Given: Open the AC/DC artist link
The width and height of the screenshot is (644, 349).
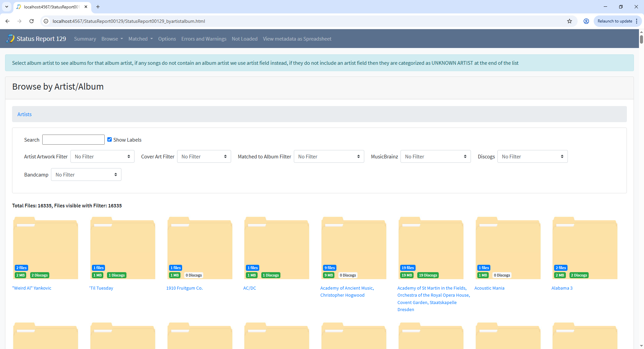Looking at the screenshot, I should click(x=250, y=288).
